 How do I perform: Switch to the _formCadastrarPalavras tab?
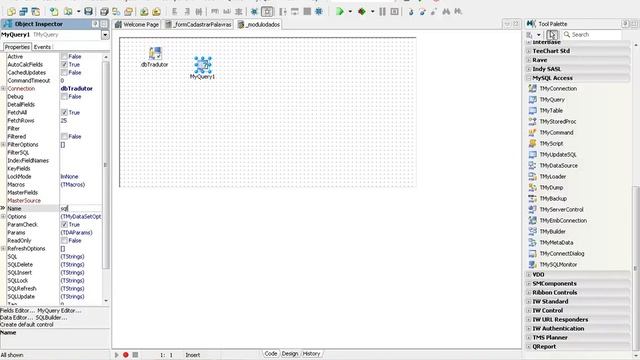click(x=198, y=24)
